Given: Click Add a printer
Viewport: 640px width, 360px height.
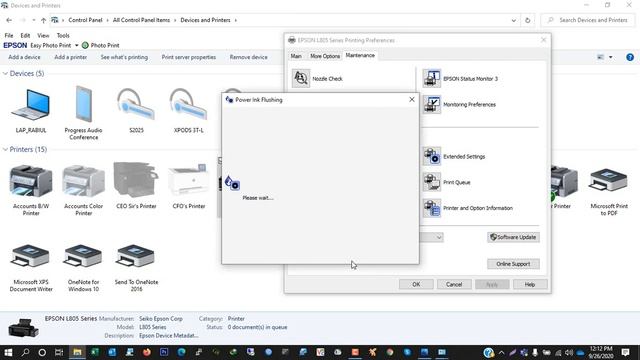Looking at the screenshot, I should 71,57.
